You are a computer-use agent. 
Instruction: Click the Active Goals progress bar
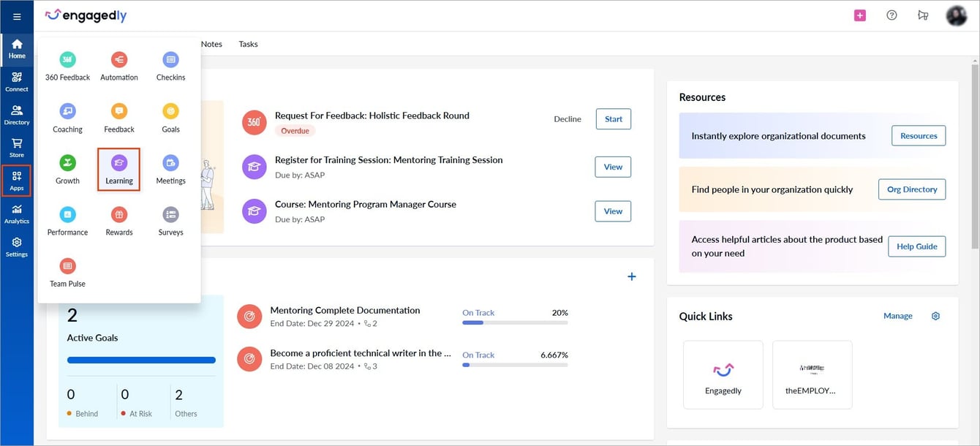(x=141, y=360)
